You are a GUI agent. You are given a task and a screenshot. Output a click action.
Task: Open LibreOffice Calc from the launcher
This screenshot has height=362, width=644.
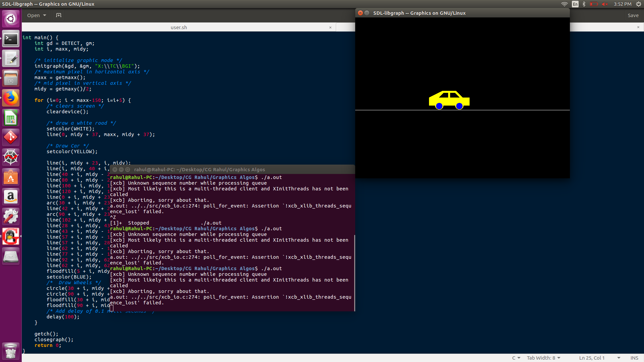pos(11,118)
